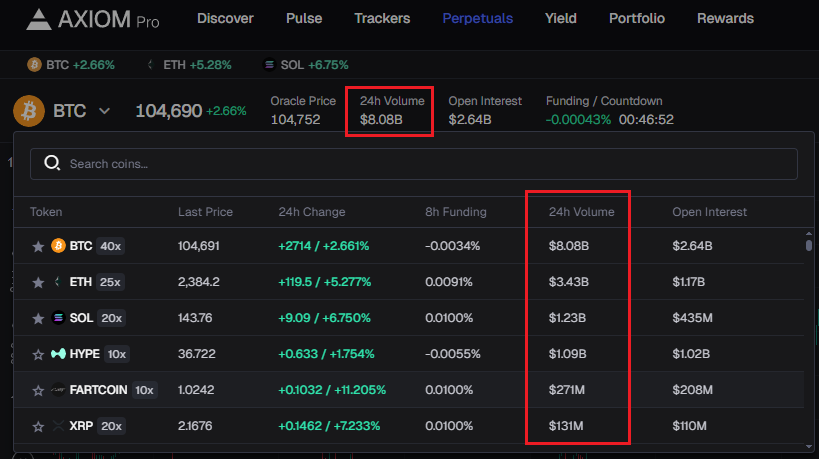Favorite FARTCOIN with its star
819x459 pixels.
[x=38, y=391]
